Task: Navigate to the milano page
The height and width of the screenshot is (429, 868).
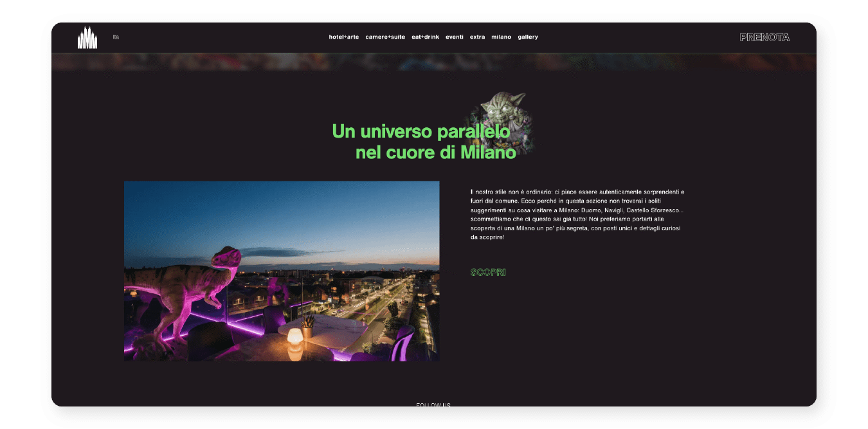Action: 501,37
